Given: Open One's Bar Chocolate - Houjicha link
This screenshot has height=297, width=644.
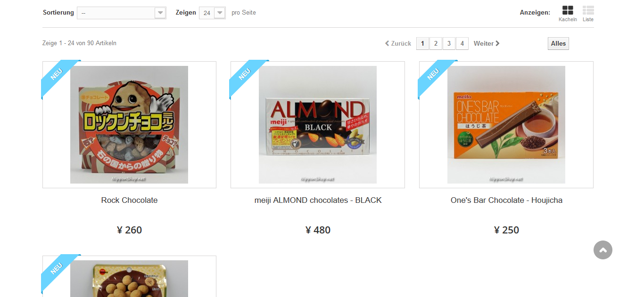Looking at the screenshot, I should pyautogui.click(x=506, y=200).
